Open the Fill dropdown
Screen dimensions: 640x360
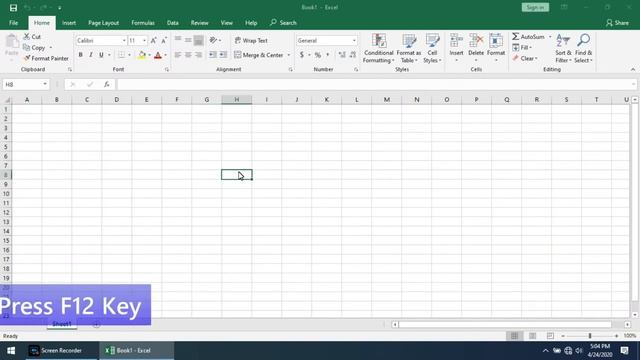[522, 47]
